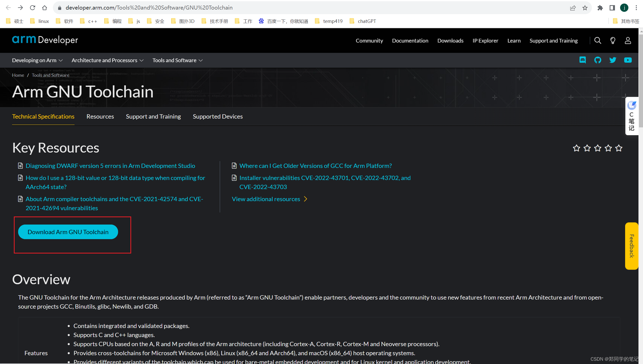Open Downloads in top navigation
Viewport: 643px width, 364px height.
(450, 41)
